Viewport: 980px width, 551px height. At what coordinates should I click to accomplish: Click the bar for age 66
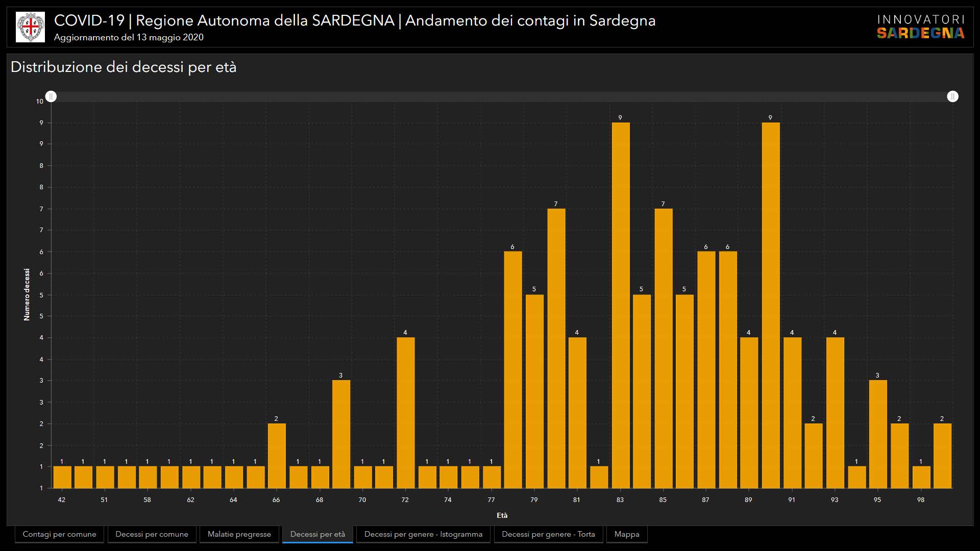(276, 456)
